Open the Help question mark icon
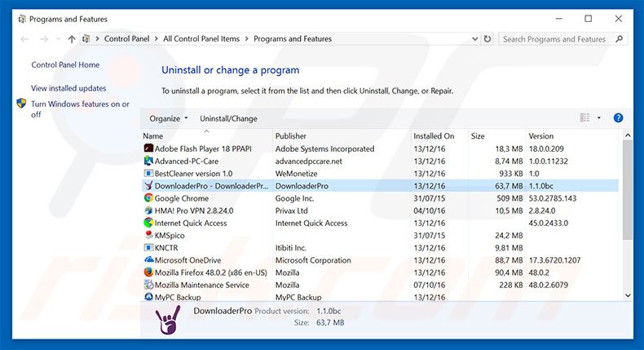Image resolution: width=644 pixels, height=350 pixels. click(x=618, y=118)
